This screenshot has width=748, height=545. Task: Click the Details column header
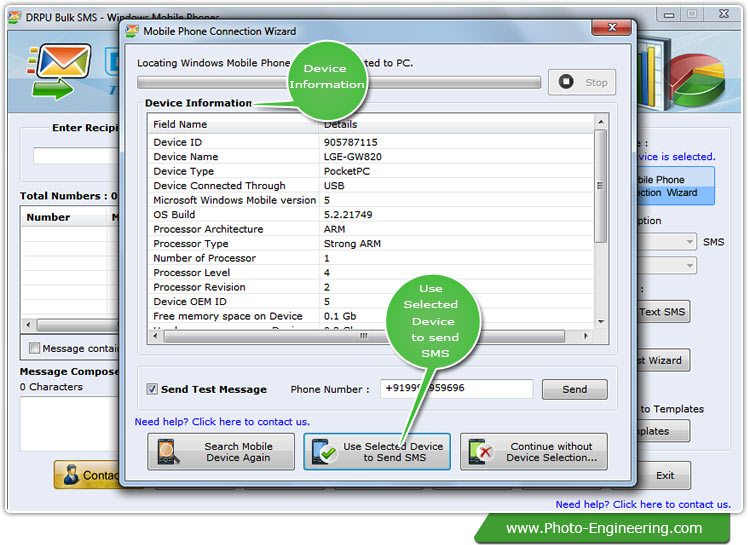456,124
